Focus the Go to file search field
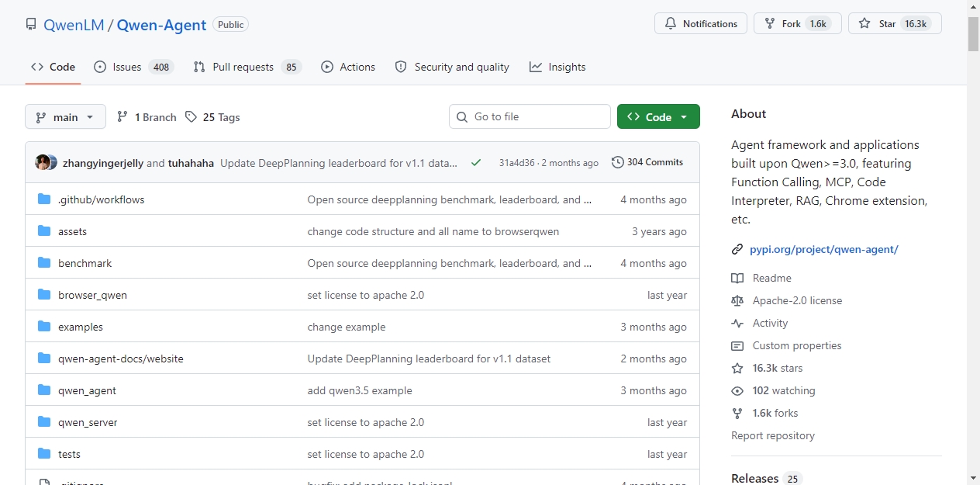The width and height of the screenshot is (980, 485). click(530, 116)
